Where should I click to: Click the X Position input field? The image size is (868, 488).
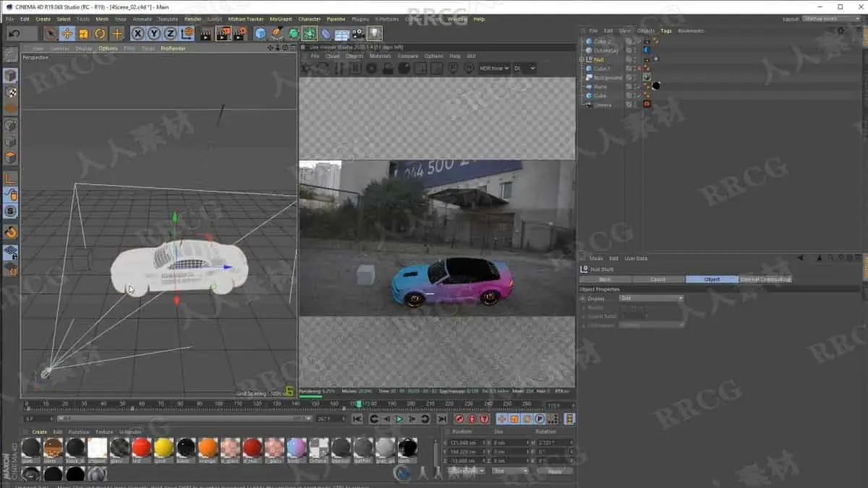coord(467,442)
